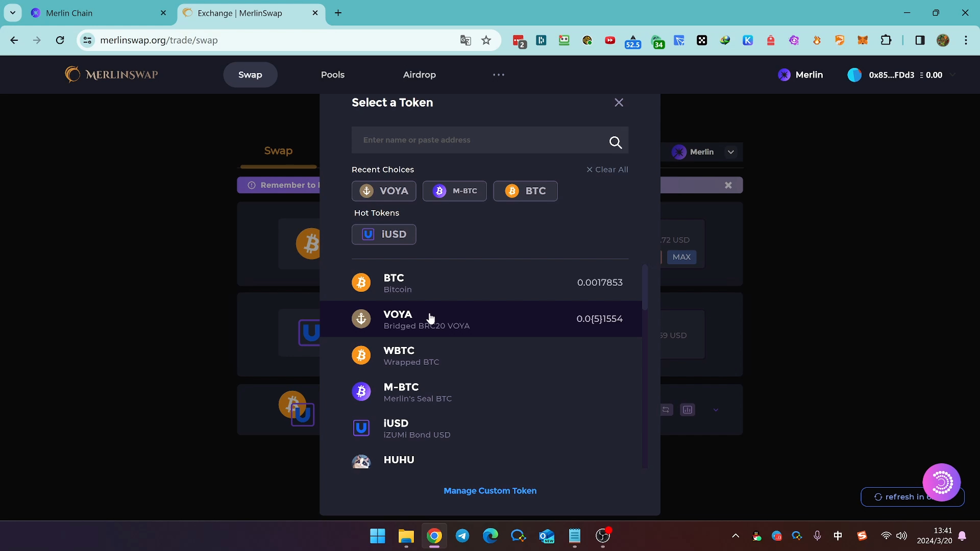The width and height of the screenshot is (980, 551).
Task: Open the Airdrop tab
Action: 420,74
